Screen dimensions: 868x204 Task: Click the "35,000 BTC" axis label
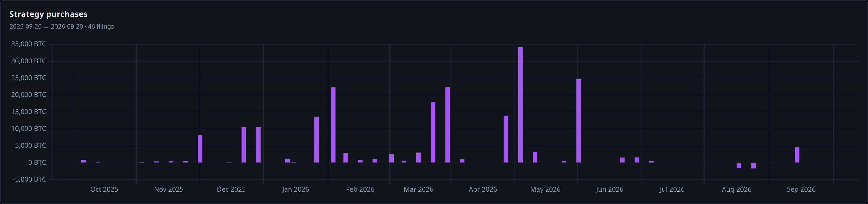pos(29,44)
